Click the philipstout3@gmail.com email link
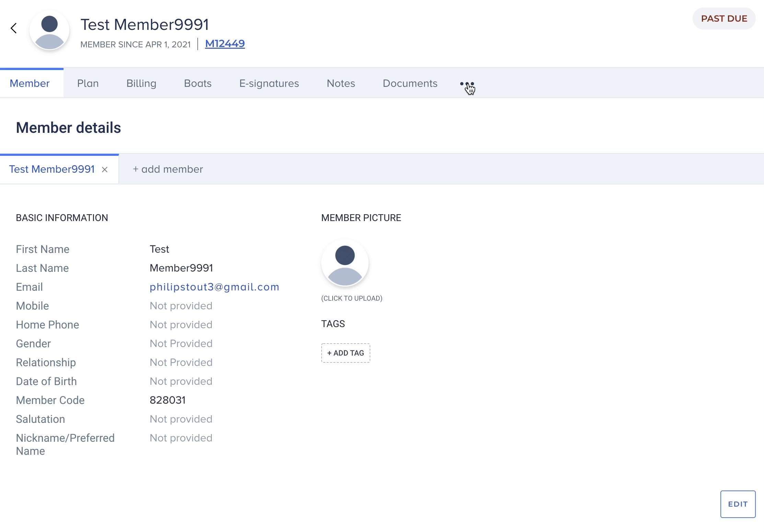 click(x=215, y=287)
